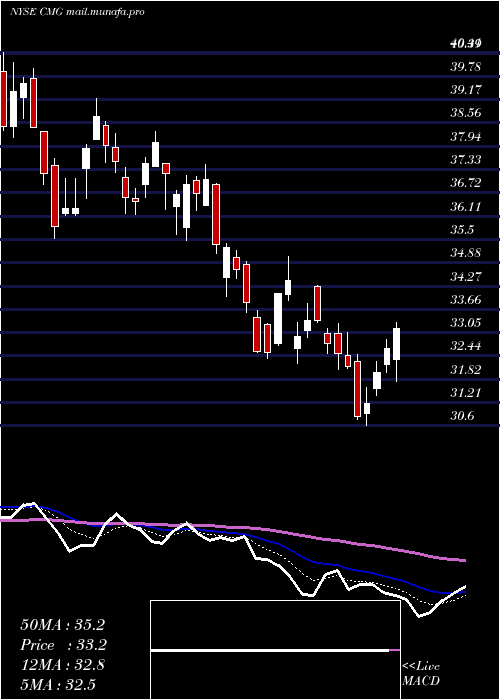
Task: Click the 37.94 price axis label
Action: click(465, 137)
